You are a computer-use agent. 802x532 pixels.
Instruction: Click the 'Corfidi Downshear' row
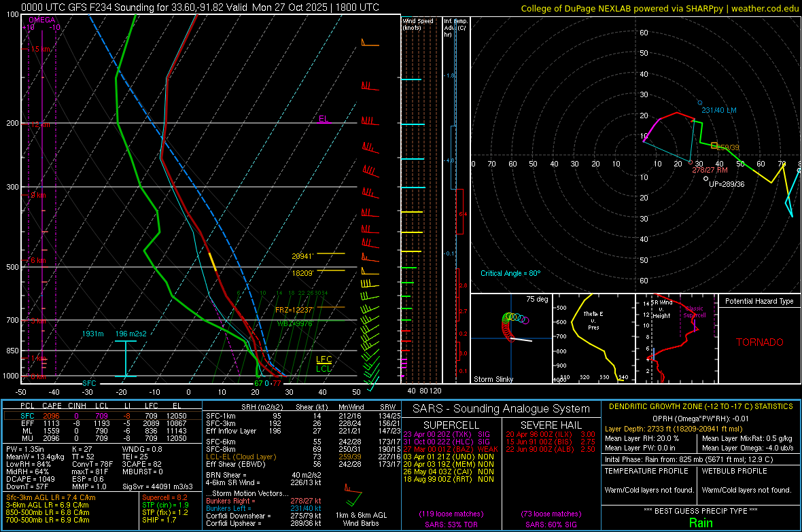264,516
